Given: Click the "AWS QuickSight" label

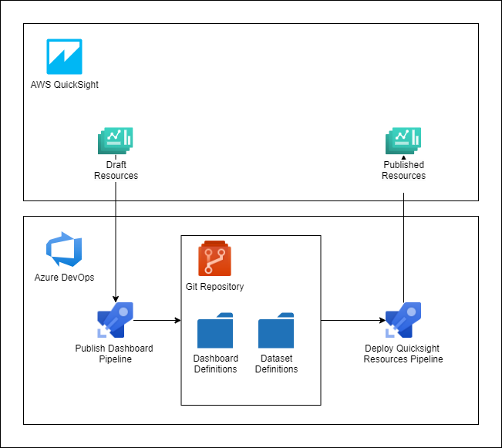Looking at the screenshot, I should pos(64,85).
